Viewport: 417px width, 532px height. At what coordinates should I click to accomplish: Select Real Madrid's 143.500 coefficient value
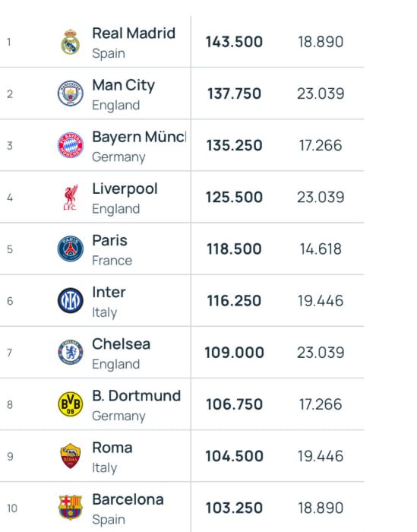(234, 42)
